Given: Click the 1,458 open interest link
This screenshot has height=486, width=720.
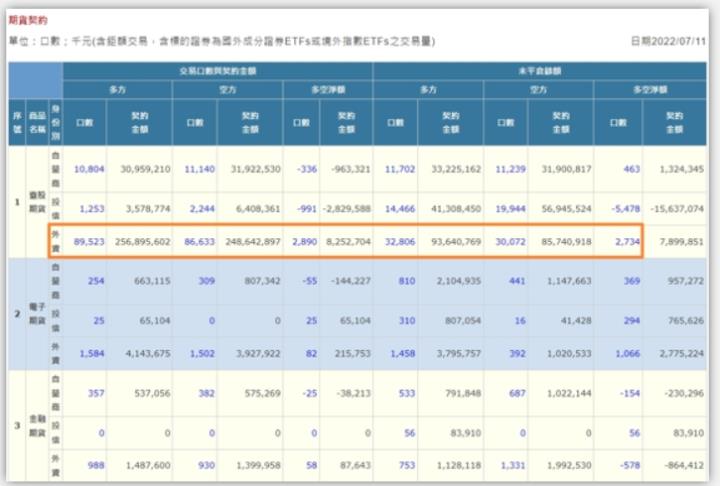Looking at the screenshot, I should click(x=403, y=354).
